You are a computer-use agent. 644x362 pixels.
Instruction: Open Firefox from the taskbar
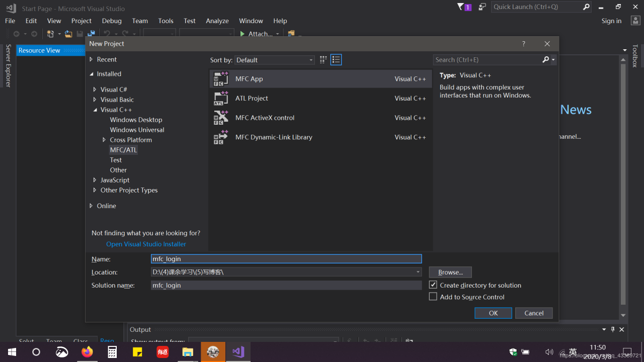(87, 352)
